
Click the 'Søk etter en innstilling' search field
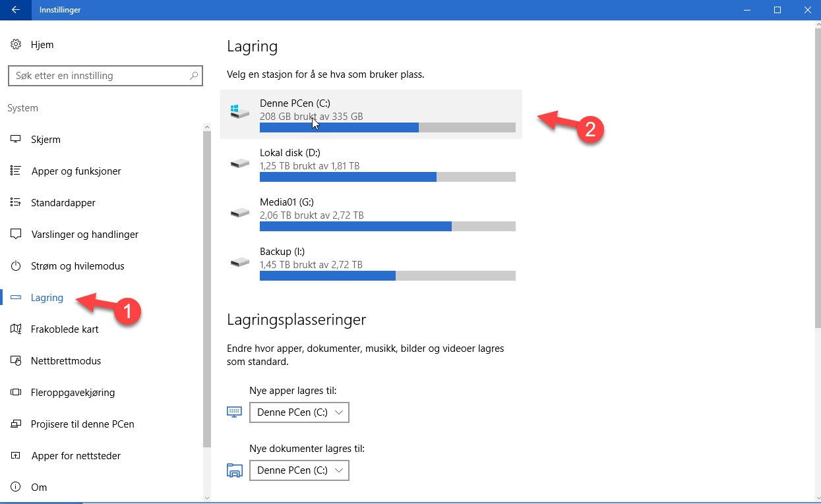point(99,76)
